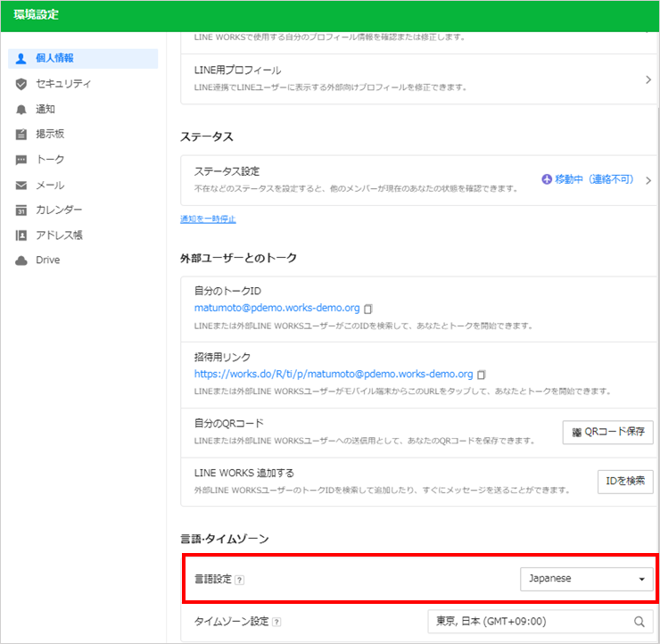Select 個人情報 in the sidebar menu
660x644 pixels.
(55, 58)
